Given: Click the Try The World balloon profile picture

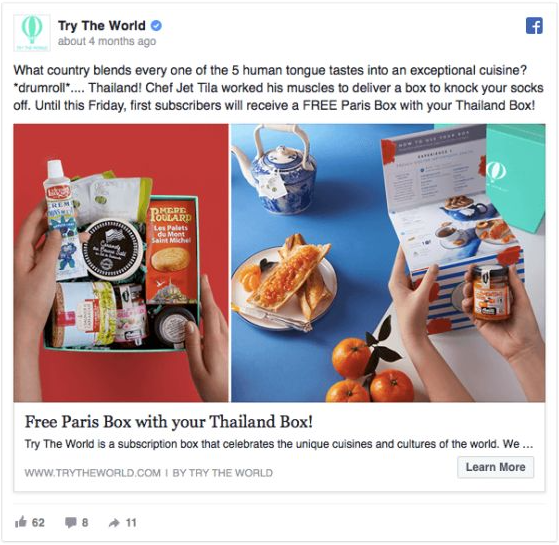Looking at the screenshot, I should coord(32,33).
